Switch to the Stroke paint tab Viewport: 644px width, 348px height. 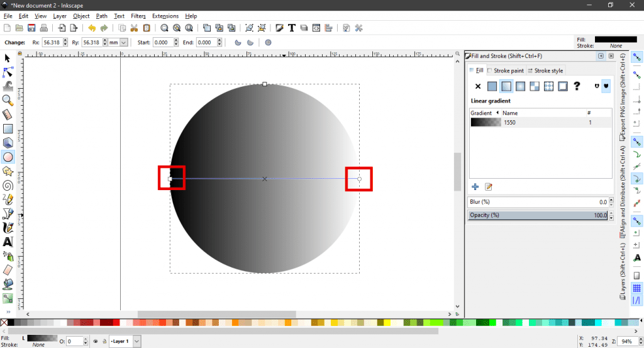point(506,70)
